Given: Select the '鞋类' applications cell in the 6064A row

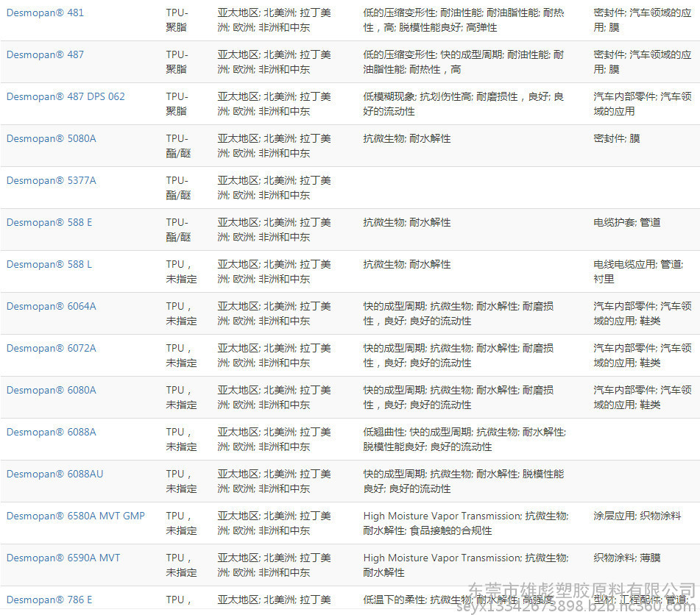Looking at the screenshot, I should [x=643, y=313].
